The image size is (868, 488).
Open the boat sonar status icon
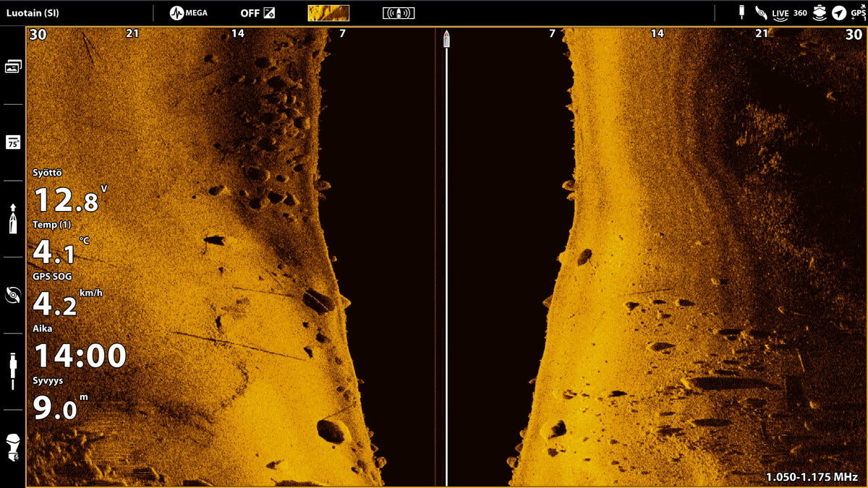pyautogui.click(x=820, y=13)
